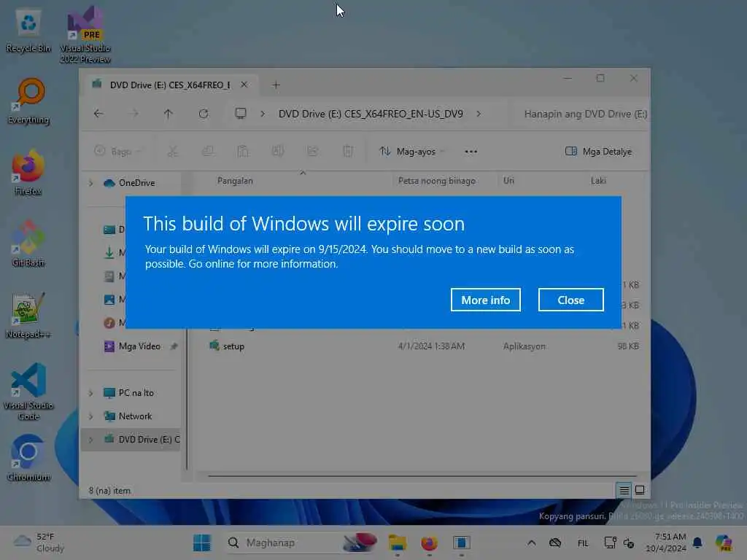The image size is (747, 560).
Task: Switch to large thumbnails view
Action: tap(640, 490)
